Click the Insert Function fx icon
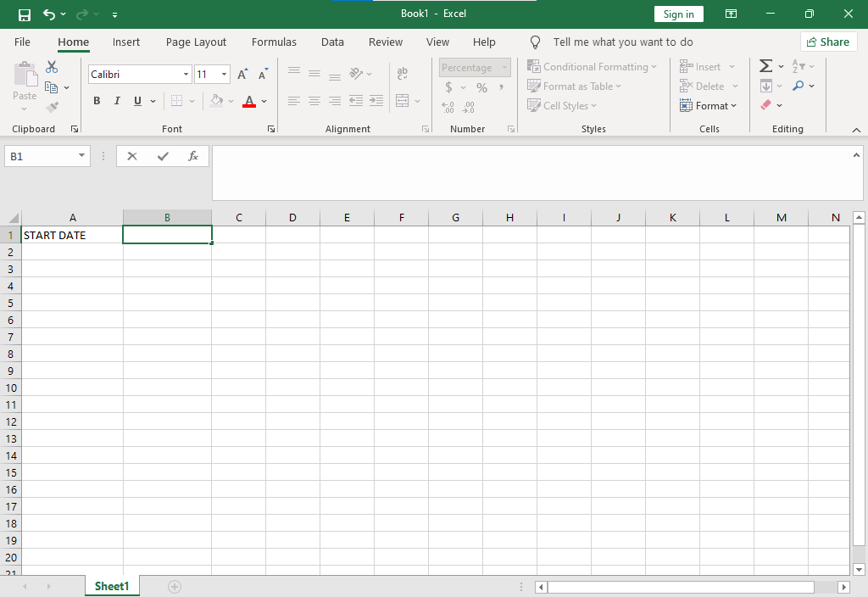Screen dimensions: 868x597 click(x=193, y=156)
